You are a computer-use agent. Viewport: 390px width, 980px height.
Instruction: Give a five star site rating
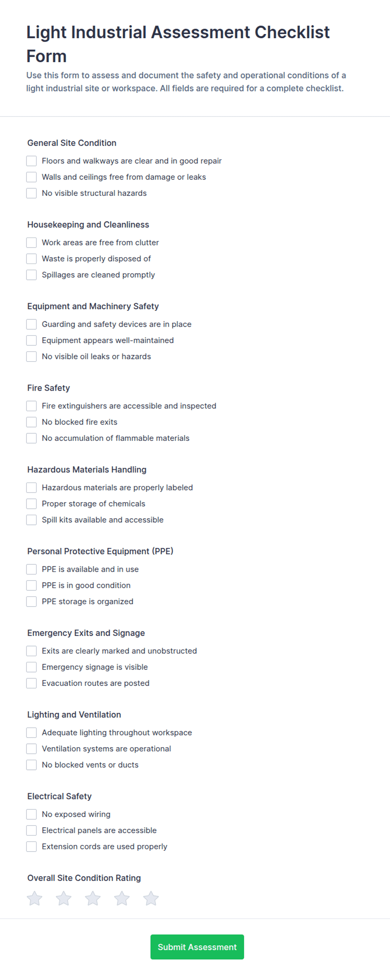coord(151,898)
